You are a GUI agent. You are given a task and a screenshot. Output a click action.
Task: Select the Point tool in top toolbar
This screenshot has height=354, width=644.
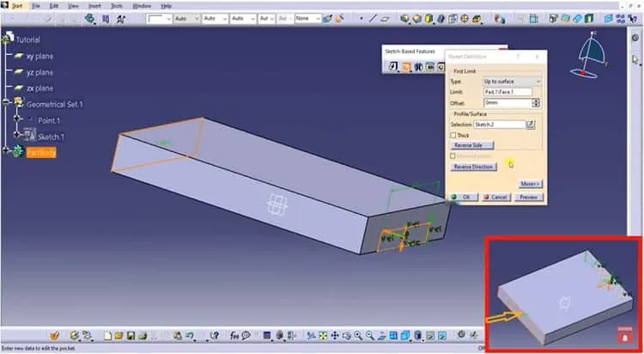click(361, 19)
